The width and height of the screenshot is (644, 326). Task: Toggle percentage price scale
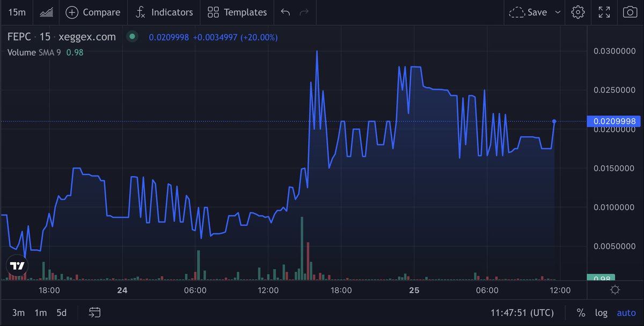580,312
